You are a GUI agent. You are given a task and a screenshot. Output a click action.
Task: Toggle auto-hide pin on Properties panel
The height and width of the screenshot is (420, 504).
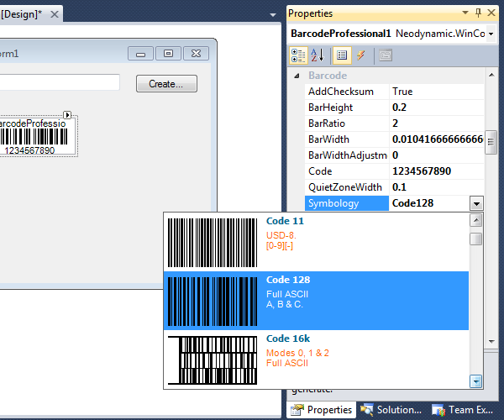pos(478,13)
